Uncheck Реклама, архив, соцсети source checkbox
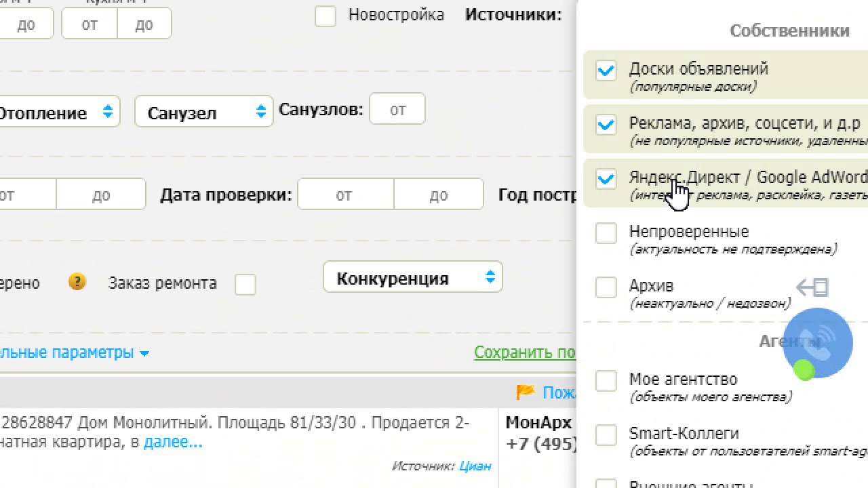 point(606,125)
